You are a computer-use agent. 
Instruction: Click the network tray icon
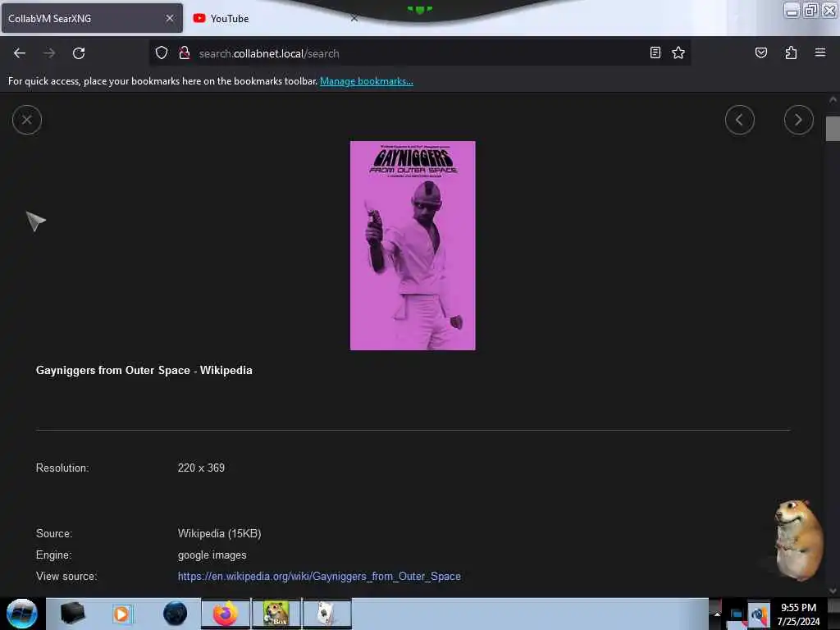coord(736,614)
